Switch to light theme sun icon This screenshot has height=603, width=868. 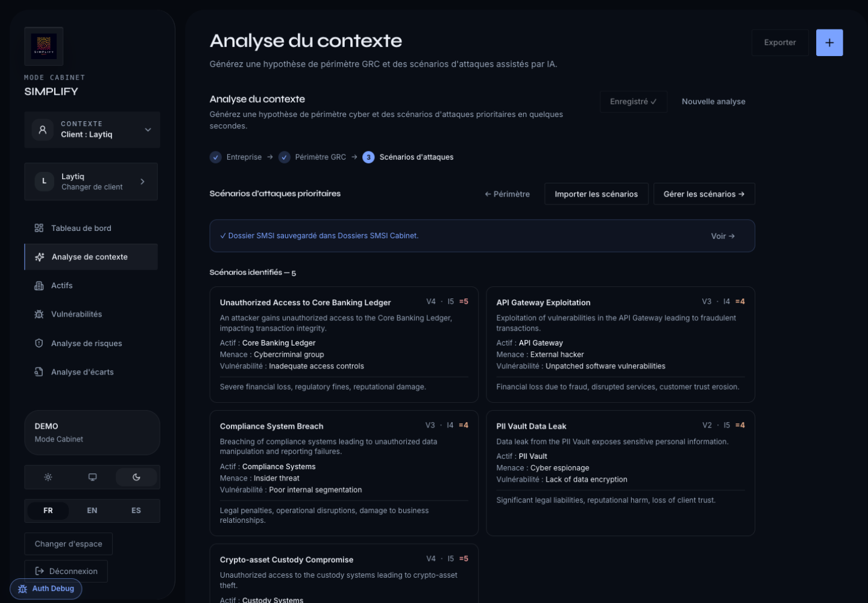[48, 477]
